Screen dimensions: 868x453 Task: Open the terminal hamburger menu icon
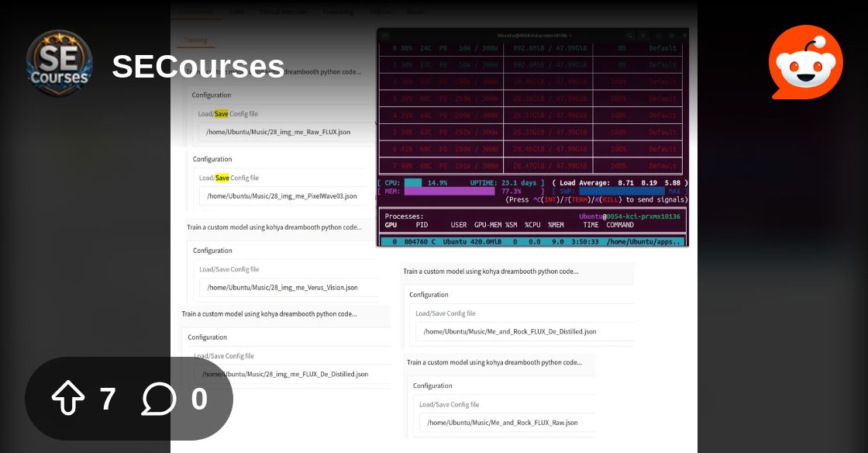click(643, 36)
